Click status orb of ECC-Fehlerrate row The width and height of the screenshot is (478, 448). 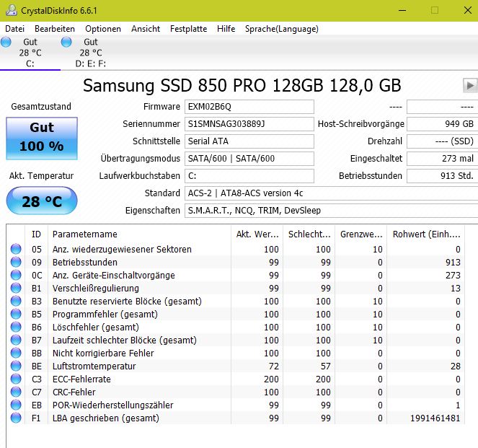pyautogui.click(x=16, y=379)
